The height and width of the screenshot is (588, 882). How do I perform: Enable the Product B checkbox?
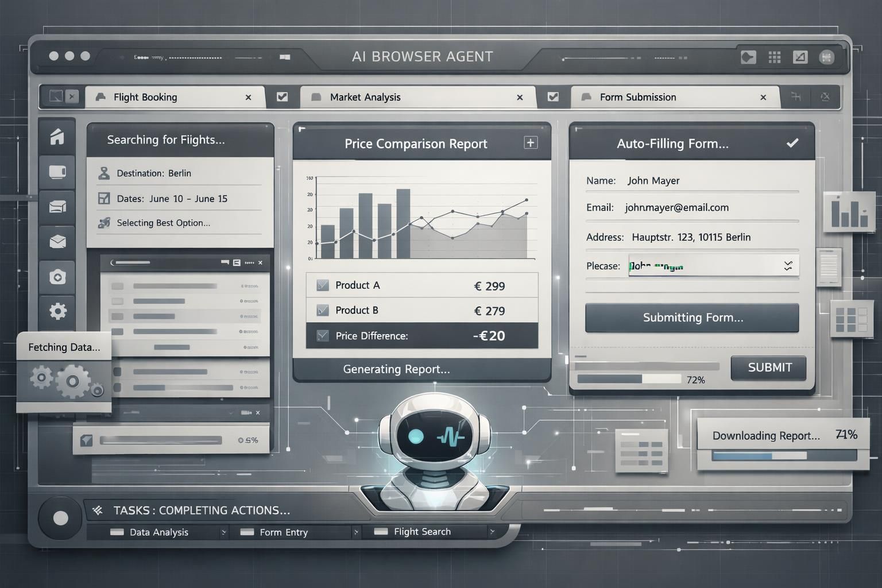click(x=322, y=310)
